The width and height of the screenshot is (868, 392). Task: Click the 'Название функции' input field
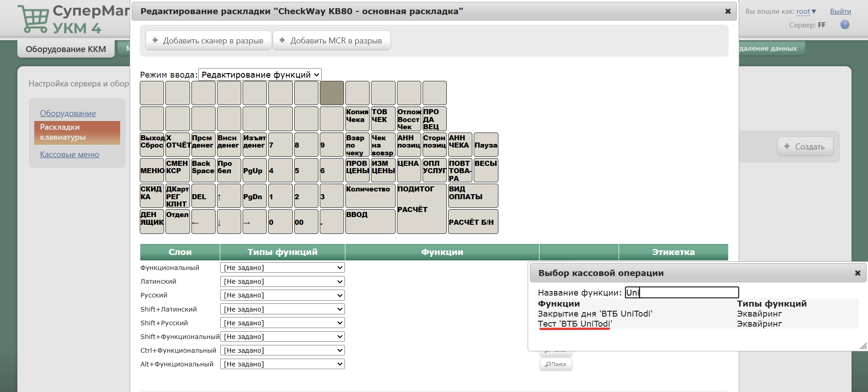point(682,292)
